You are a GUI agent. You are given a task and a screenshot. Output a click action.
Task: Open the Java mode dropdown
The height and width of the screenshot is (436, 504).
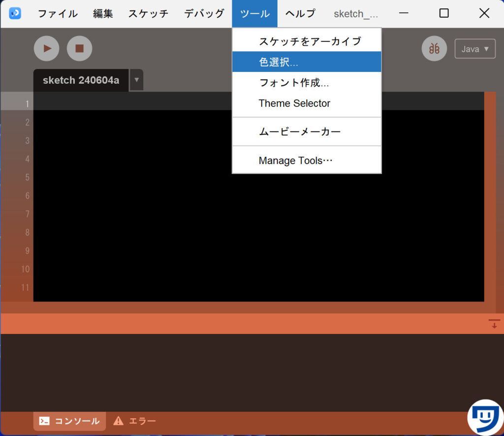475,49
